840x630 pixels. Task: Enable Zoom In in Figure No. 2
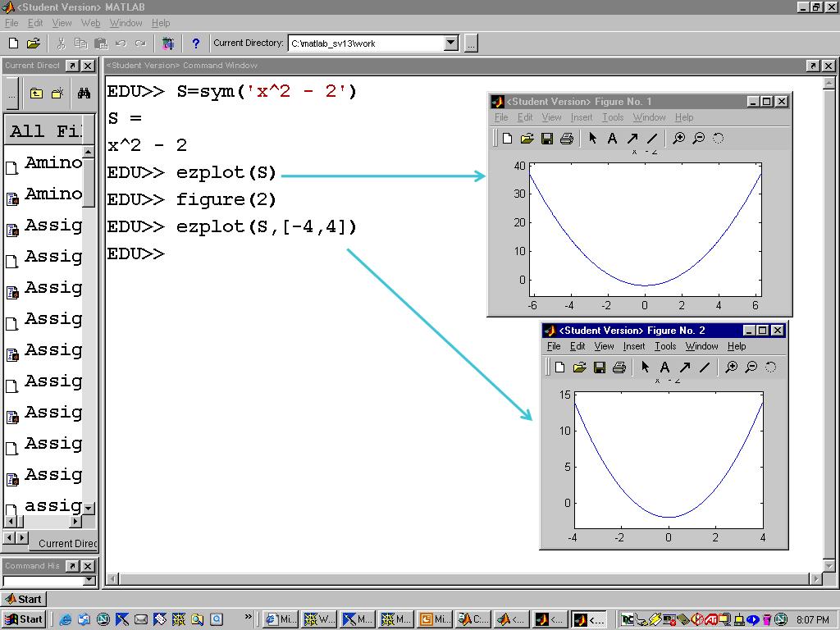click(731, 367)
